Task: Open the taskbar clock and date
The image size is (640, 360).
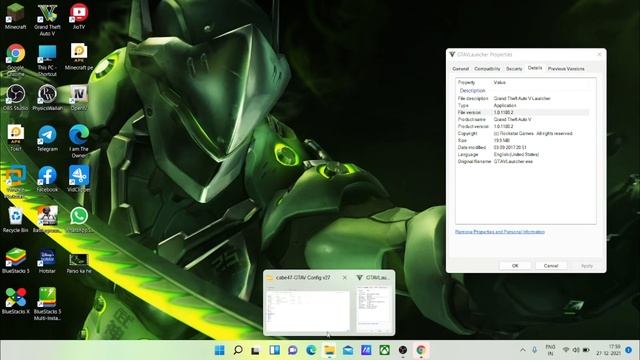Action: pyautogui.click(x=609, y=350)
